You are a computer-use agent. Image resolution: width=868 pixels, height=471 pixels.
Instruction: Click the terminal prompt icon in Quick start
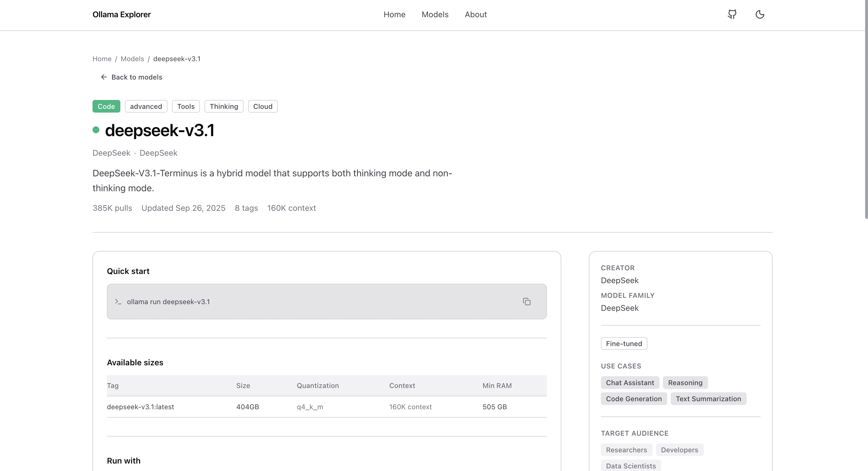[118, 302]
